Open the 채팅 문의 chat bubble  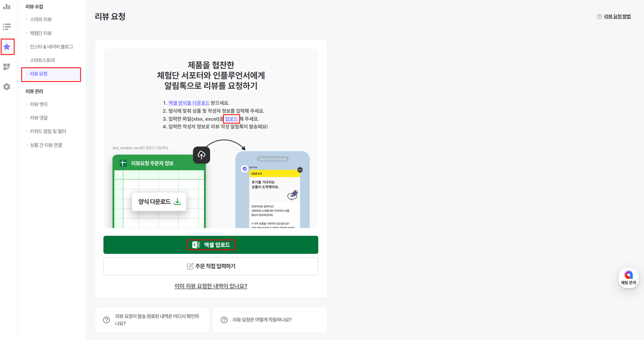628,278
